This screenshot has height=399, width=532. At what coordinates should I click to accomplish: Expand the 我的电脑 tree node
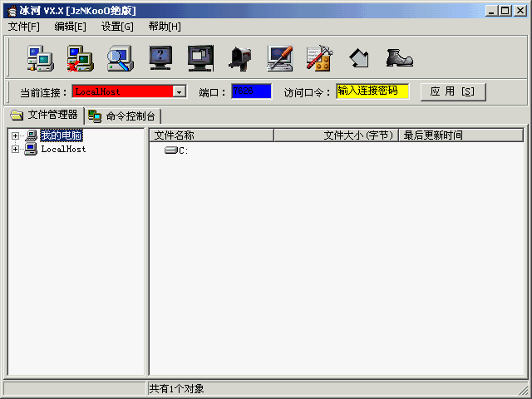pyautogui.click(x=15, y=135)
